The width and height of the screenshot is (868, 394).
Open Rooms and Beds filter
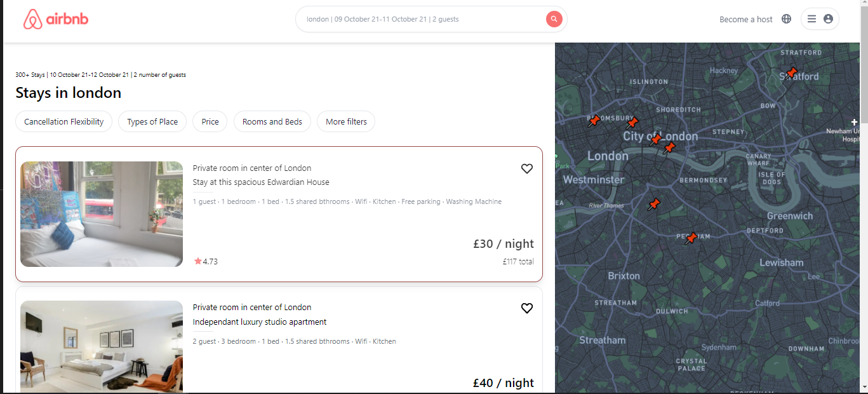pos(272,121)
